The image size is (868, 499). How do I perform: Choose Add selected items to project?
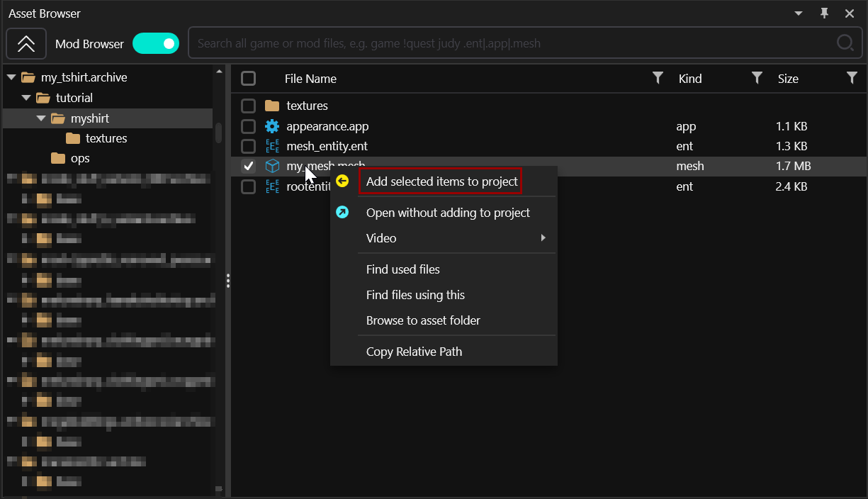coord(441,181)
